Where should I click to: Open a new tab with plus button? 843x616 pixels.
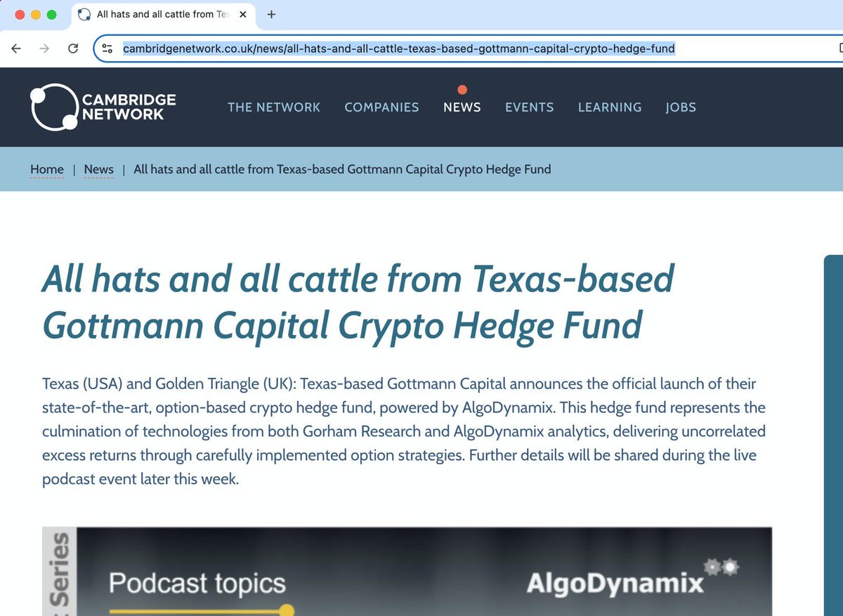(x=272, y=14)
